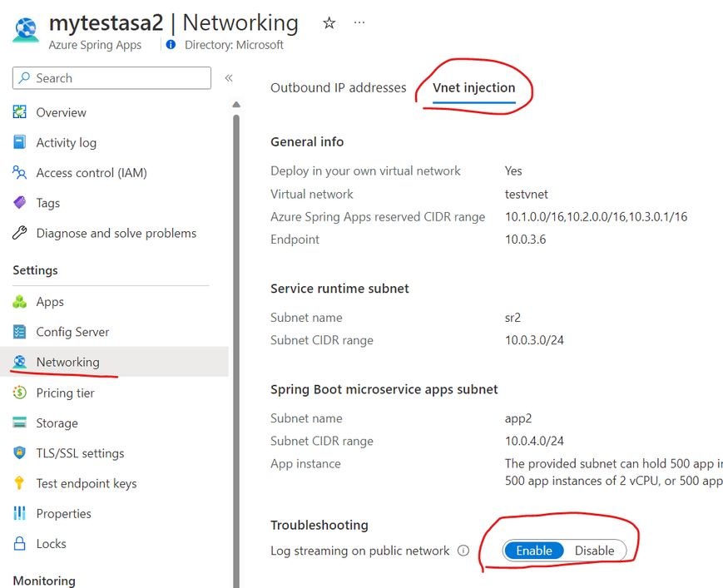Click the green Apps cubes icon

coord(19,302)
